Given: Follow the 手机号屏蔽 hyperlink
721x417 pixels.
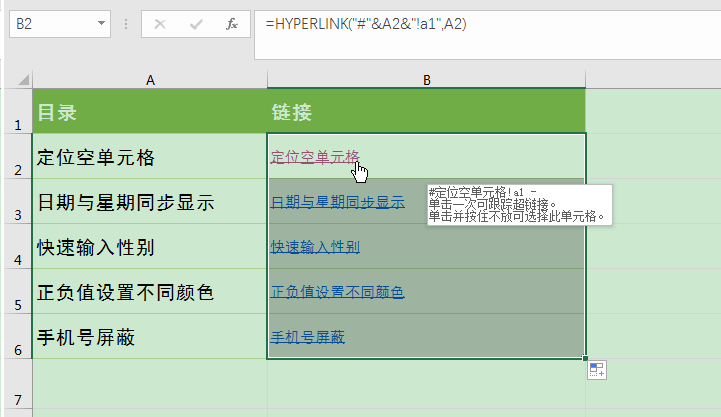Looking at the screenshot, I should [308, 337].
